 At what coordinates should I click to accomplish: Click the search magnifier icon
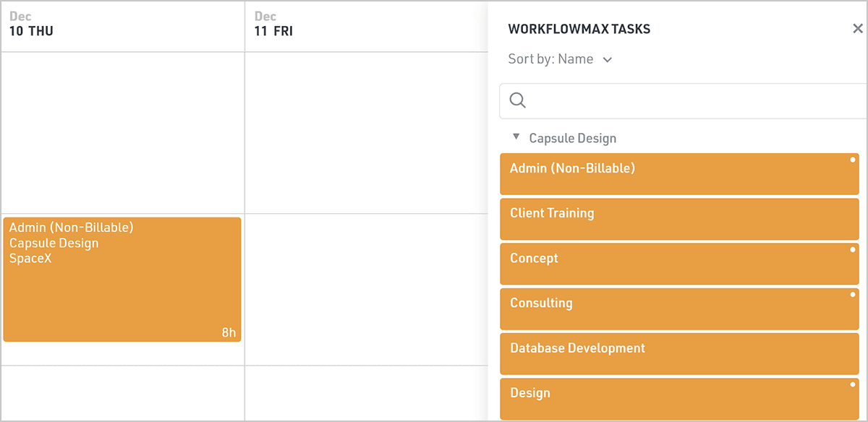click(517, 100)
